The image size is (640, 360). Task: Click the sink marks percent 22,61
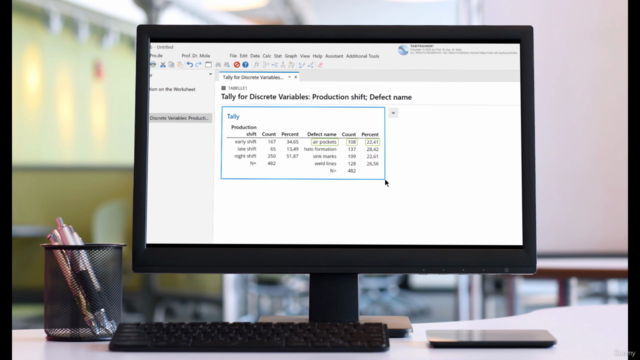372,156
